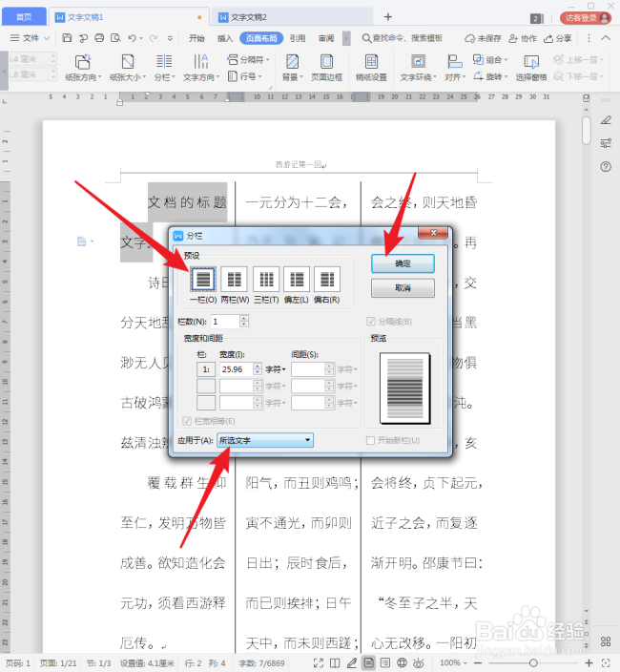Open Print Preview from the quick toolbar
620x672 pixels.
[x=115, y=38]
